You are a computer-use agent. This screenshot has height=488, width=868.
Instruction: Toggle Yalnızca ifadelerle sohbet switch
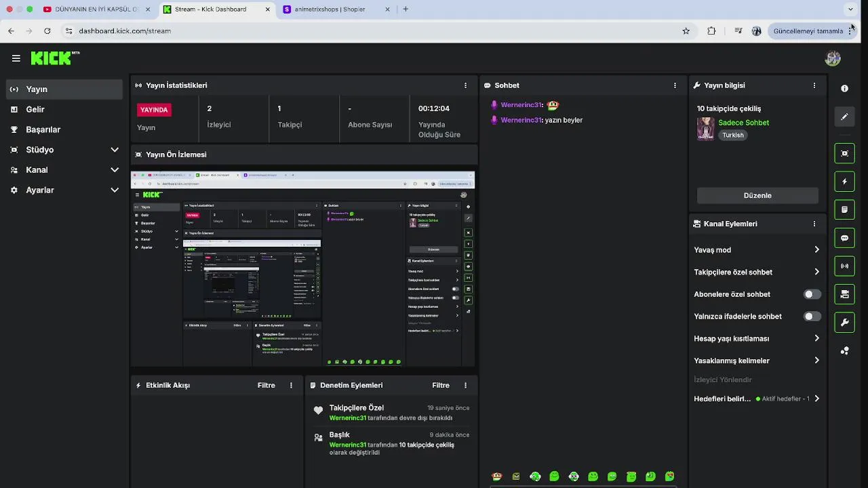pos(812,317)
